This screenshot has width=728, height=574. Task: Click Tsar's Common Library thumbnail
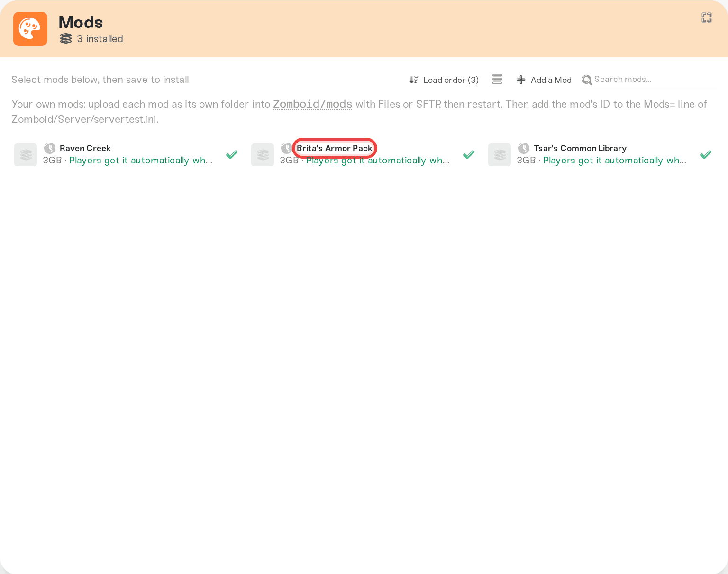click(x=500, y=155)
